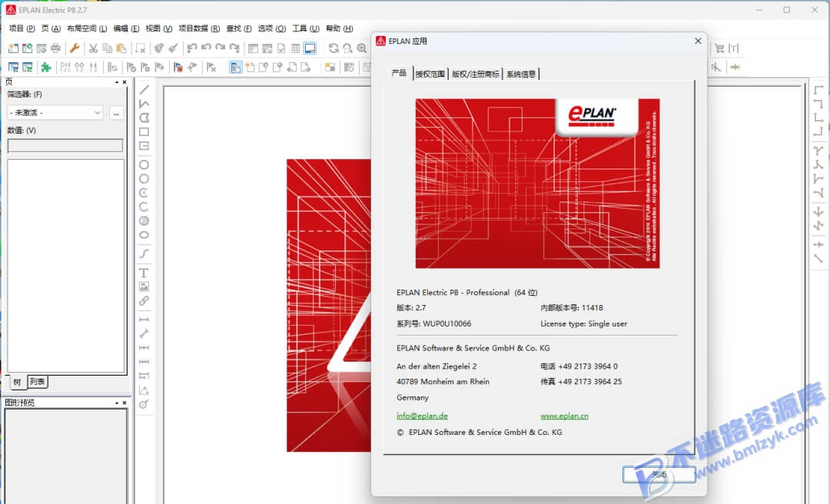This screenshot has width=830, height=504.
Task: Close the 页 navigator panel
Action: click(124, 82)
